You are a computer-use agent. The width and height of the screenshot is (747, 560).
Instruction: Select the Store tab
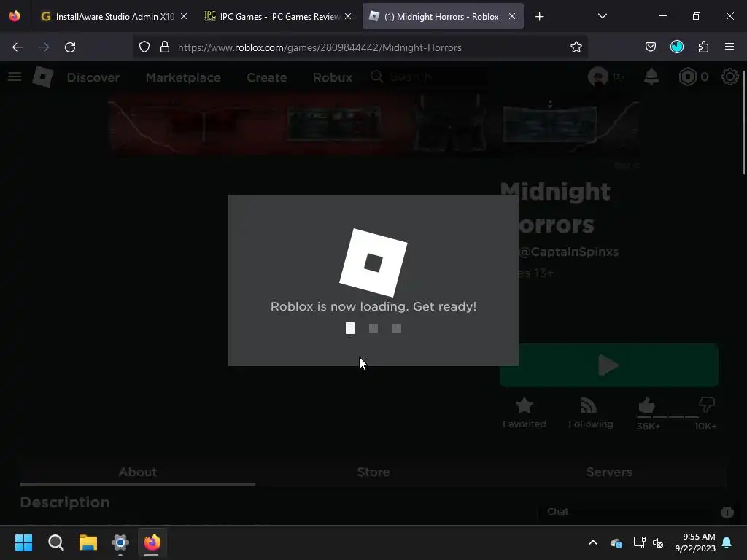tap(373, 472)
